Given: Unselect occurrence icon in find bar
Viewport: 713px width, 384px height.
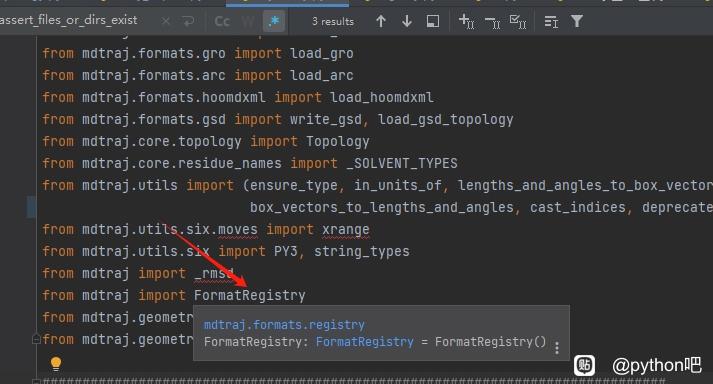Looking at the screenshot, I should click(x=492, y=21).
